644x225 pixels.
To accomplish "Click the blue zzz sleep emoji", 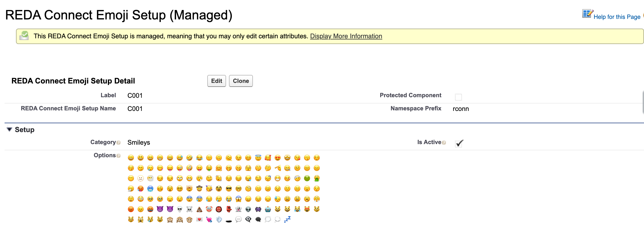I will click(x=287, y=219).
